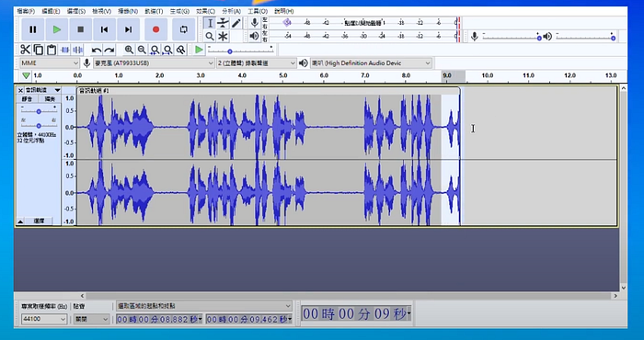Open the audio position format arrow

tap(409, 314)
